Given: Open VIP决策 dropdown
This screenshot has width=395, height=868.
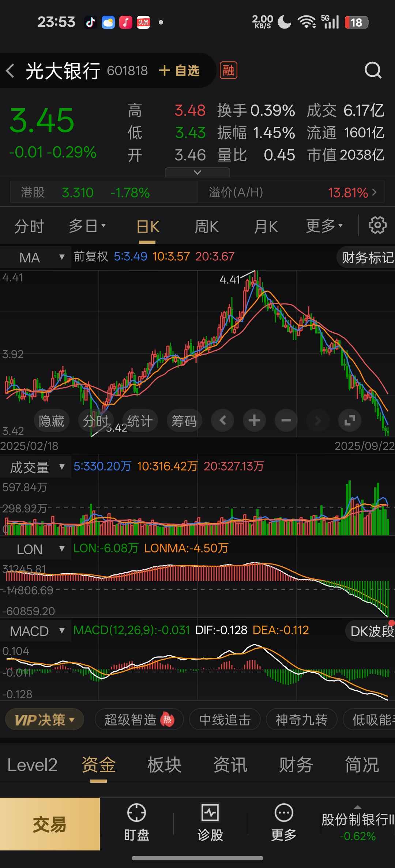Looking at the screenshot, I should (x=45, y=720).
